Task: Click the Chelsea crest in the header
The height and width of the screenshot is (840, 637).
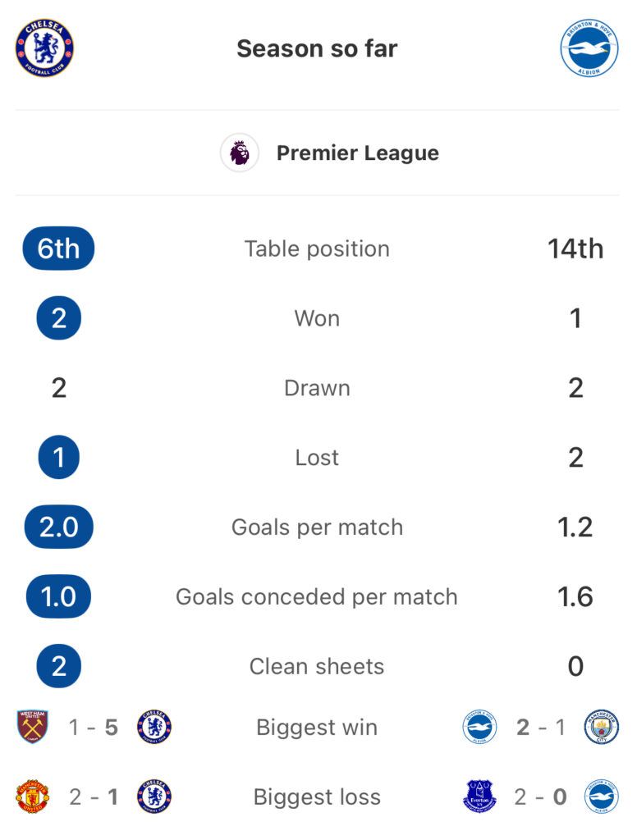Action: (x=44, y=48)
